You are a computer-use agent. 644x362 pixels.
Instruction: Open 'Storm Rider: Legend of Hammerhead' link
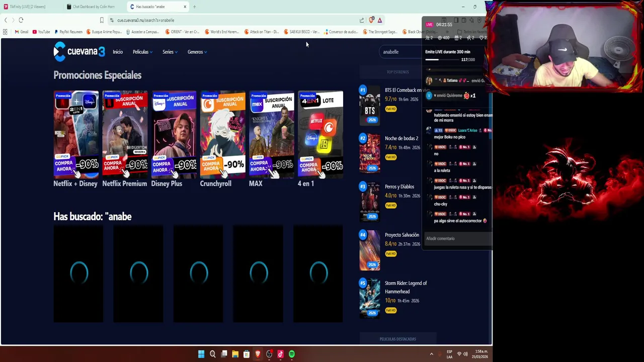tap(406, 287)
